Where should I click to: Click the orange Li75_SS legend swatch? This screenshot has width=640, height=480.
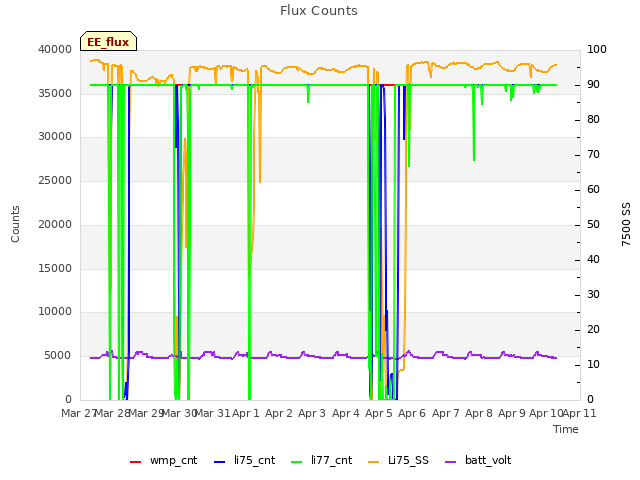[x=373, y=462]
